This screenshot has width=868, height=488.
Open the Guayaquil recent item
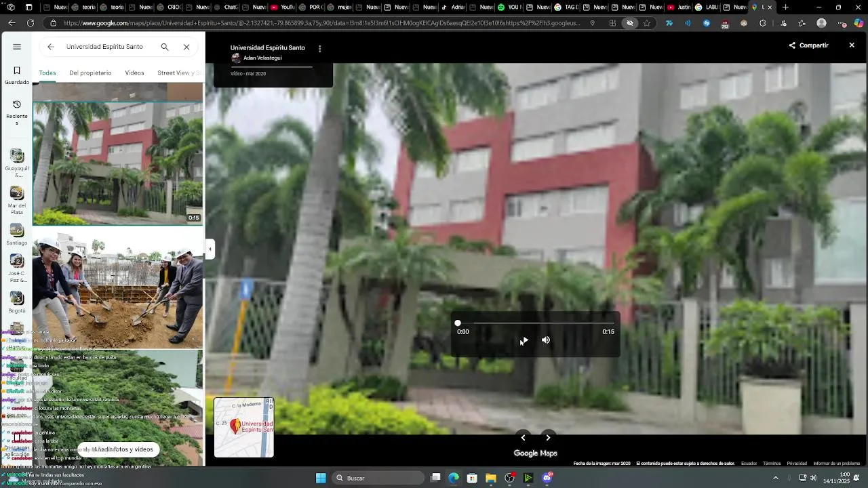(17, 163)
